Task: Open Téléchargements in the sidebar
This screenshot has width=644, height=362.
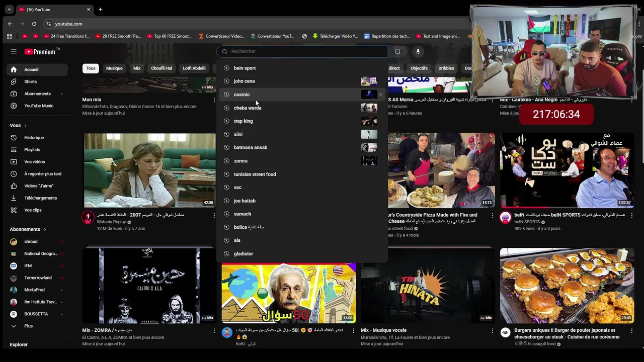Action: click(38, 198)
